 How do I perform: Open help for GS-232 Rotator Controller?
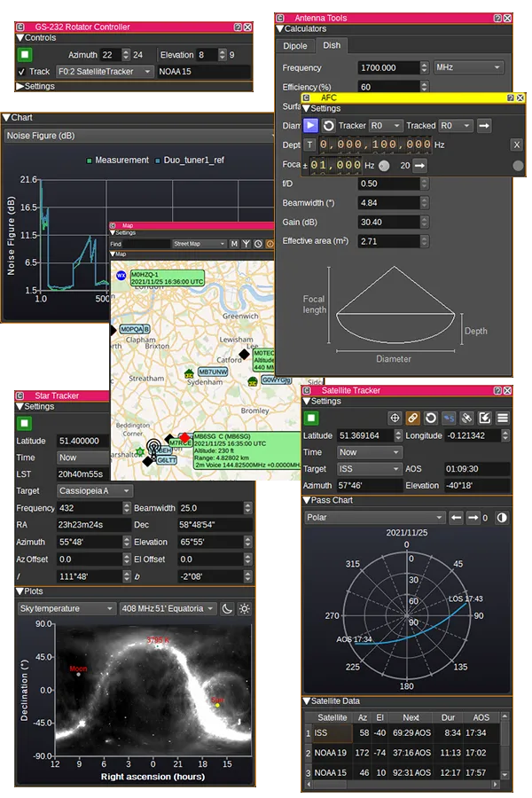[x=238, y=27]
